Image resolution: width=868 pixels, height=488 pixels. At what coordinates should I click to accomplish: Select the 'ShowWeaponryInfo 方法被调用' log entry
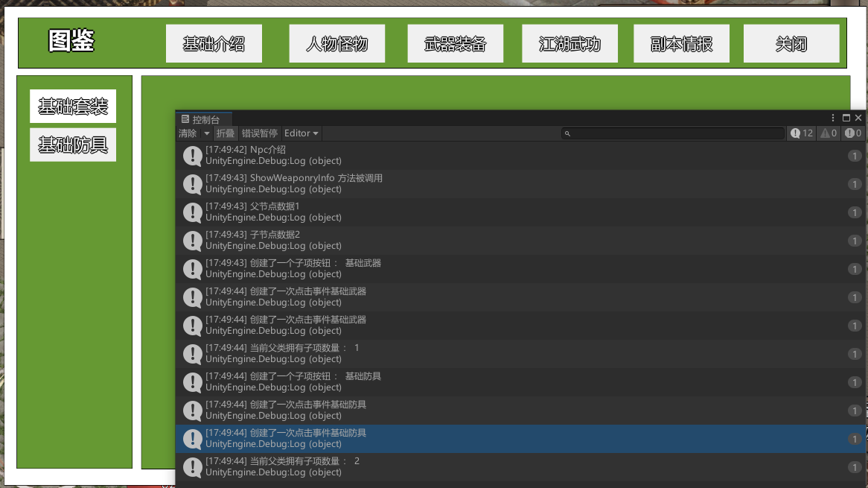(x=520, y=184)
